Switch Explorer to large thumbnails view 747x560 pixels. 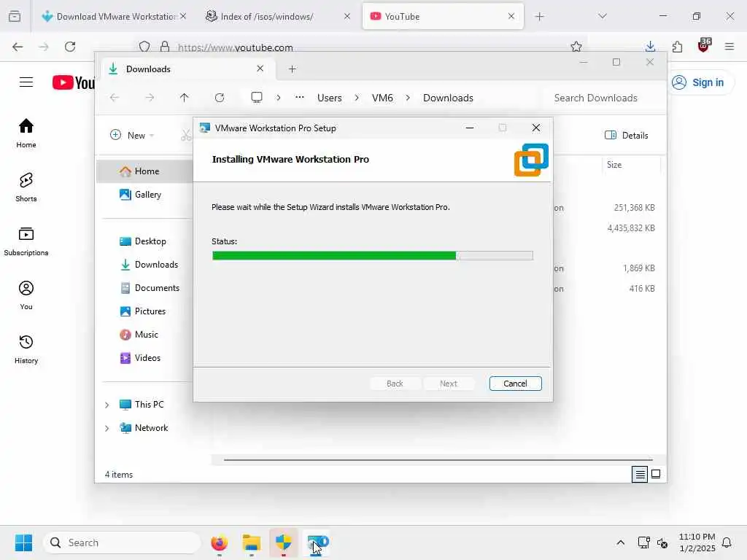pos(656,474)
